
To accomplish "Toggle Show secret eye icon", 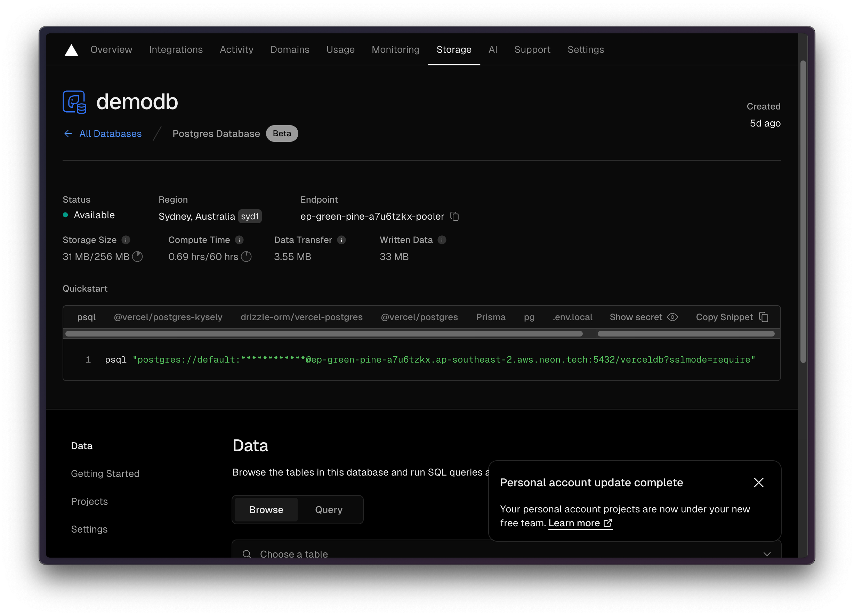I will click(x=672, y=317).
